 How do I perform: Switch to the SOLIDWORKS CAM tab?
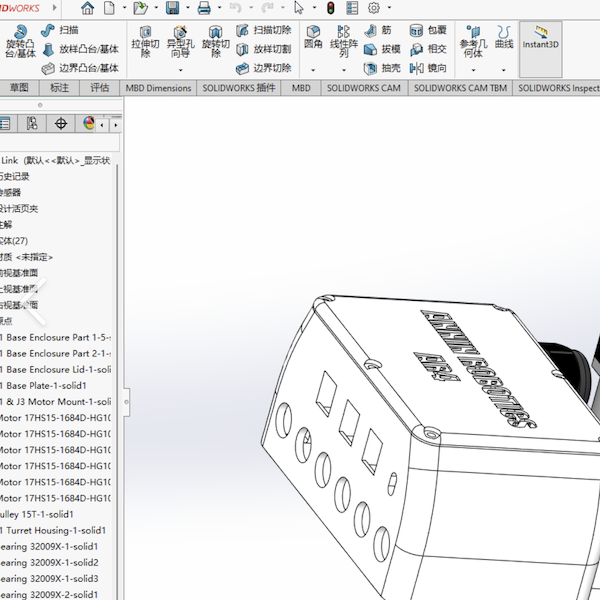click(364, 88)
